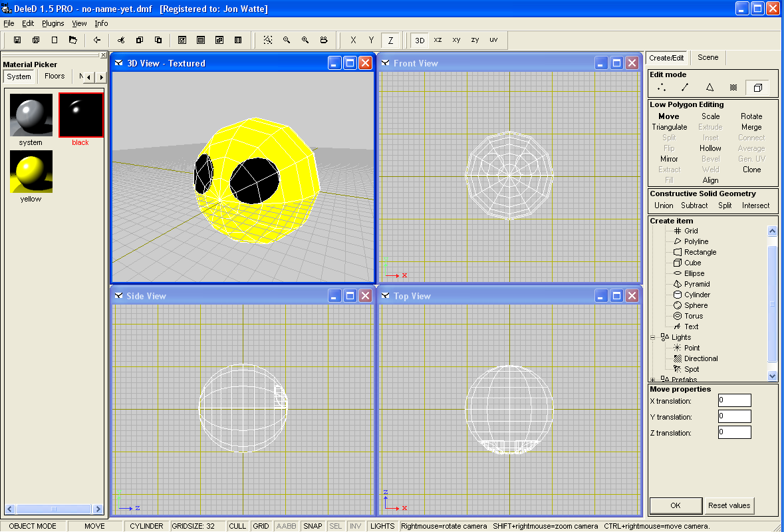Expand the Prefabs tree node
Viewport: 784px width, 532px height.
653,380
